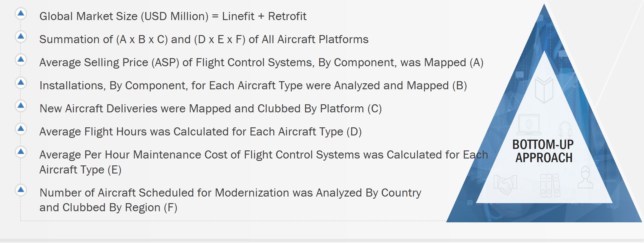This screenshot has height=243, width=644.
Task: Click the BOTTOM-UP APPROACH title text
Action: coord(543,151)
